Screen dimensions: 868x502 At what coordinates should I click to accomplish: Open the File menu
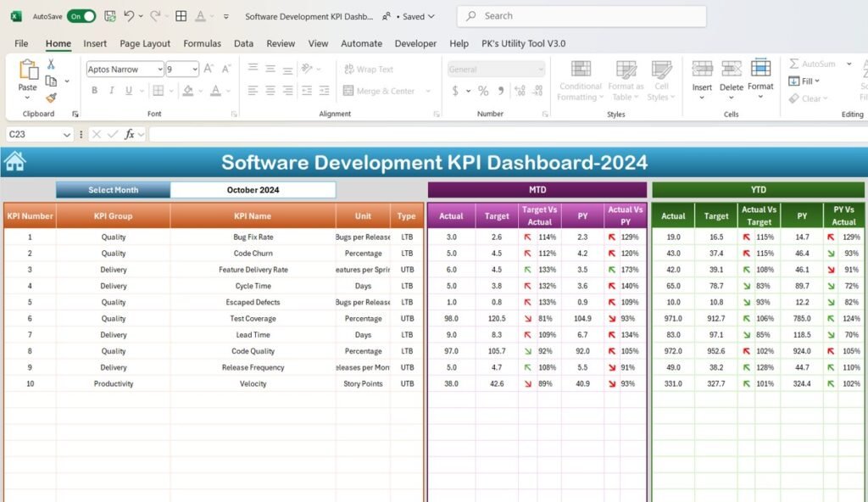[x=21, y=43]
